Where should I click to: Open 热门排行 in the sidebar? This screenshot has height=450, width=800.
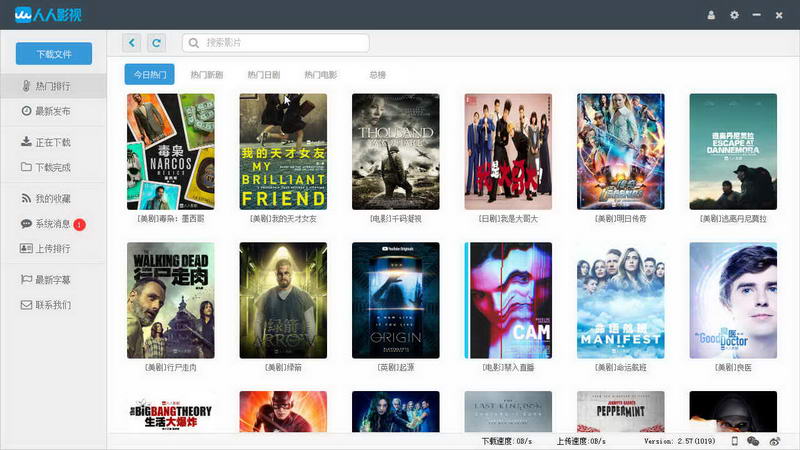(x=53, y=86)
